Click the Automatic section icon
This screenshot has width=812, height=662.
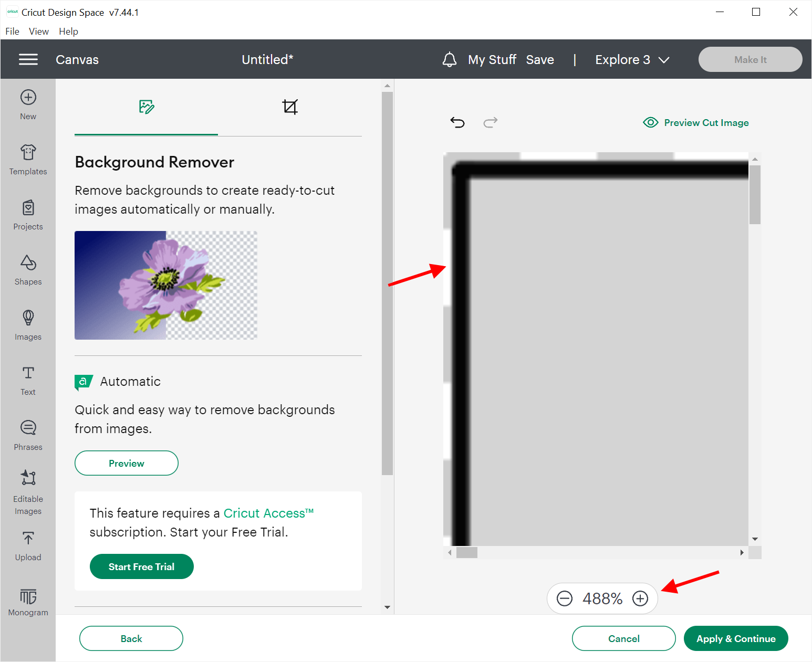[x=84, y=382]
